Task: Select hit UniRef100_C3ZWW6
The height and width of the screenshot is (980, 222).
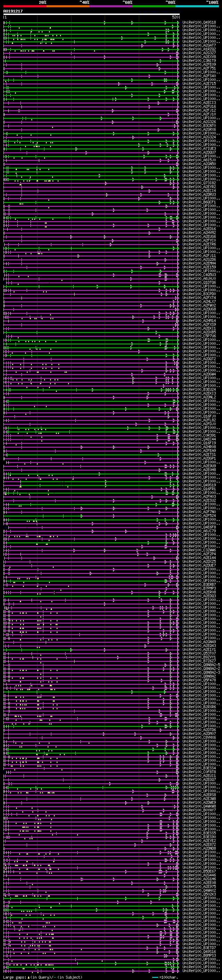Action: pyautogui.click(x=199, y=550)
